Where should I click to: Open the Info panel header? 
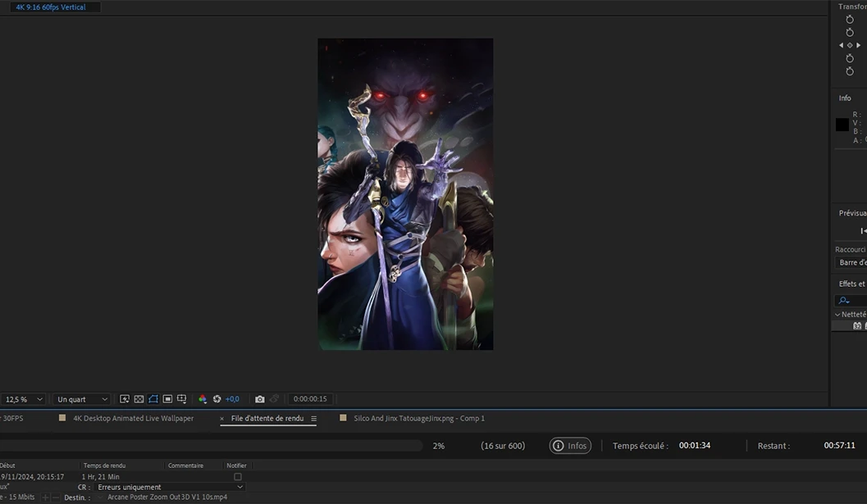845,98
